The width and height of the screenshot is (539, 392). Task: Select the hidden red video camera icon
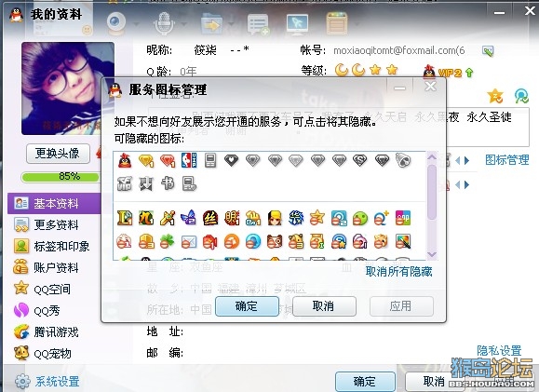pos(210,241)
